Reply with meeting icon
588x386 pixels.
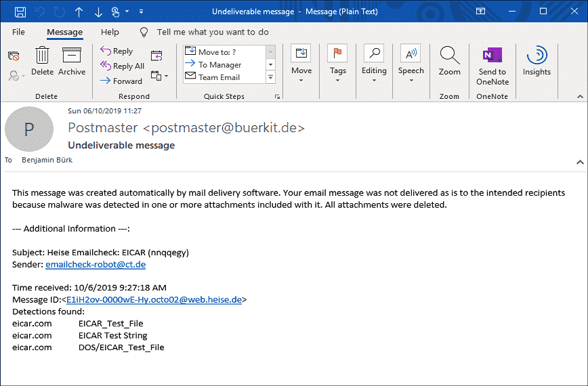(156, 56)
